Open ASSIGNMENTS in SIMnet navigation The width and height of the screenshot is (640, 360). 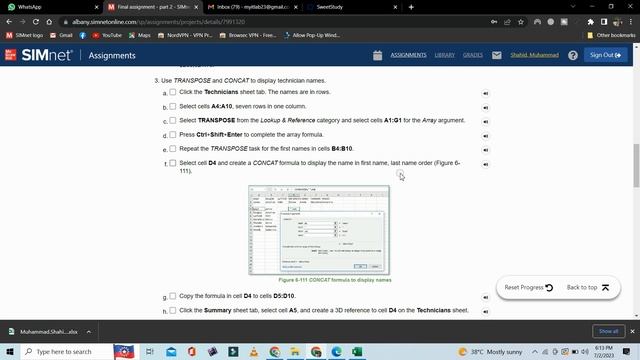tap(408, 55)
